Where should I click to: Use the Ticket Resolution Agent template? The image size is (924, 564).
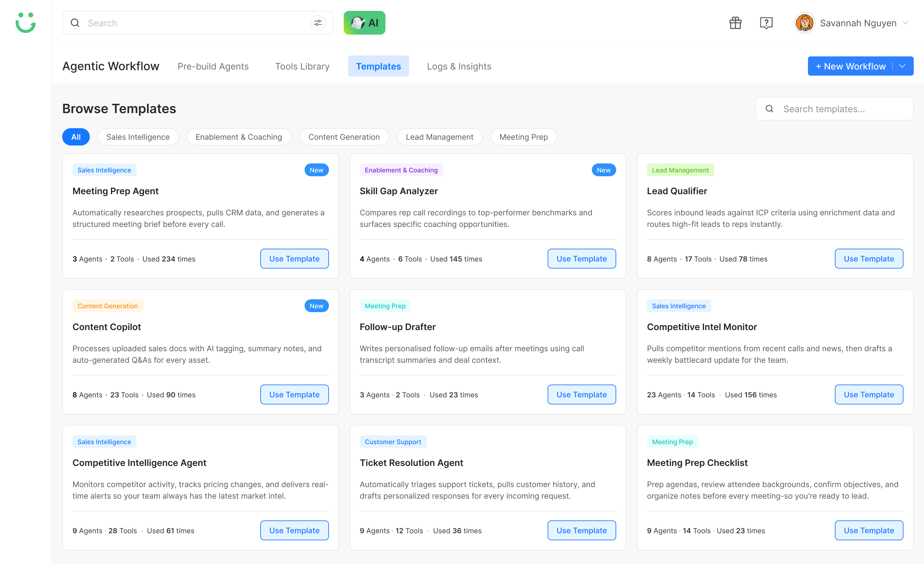click(x=581, y=530)
